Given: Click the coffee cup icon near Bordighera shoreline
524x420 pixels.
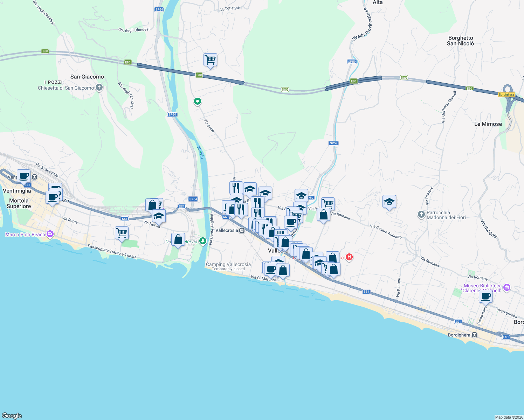Looking at the screenshot, I should point(485,296).
